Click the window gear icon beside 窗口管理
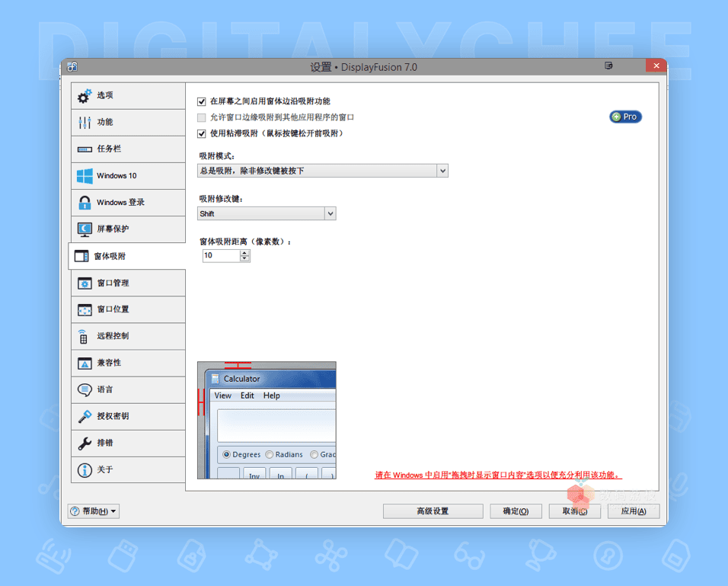 coord(85,283)
